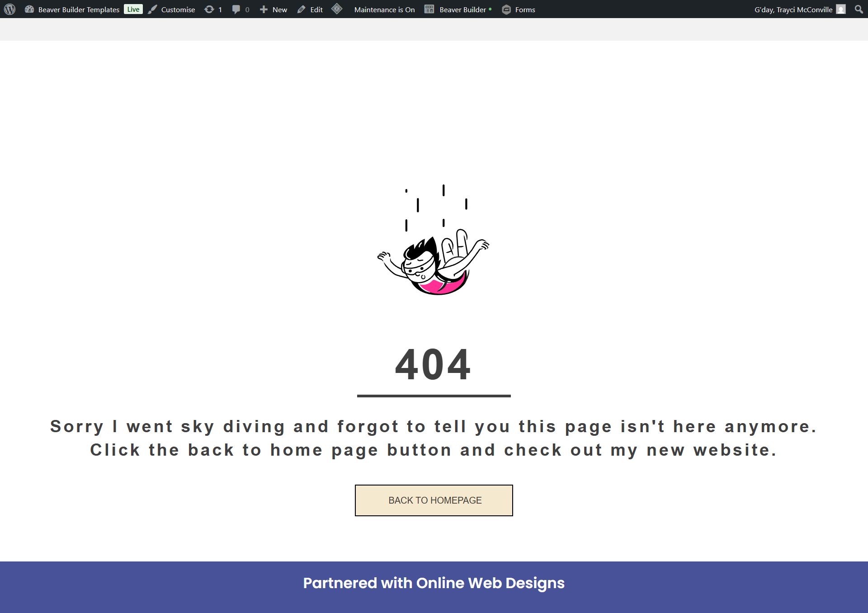Click the Edit pencil icon
The width and height of the screenshot is (868, 613).
(x=302, y=9)
